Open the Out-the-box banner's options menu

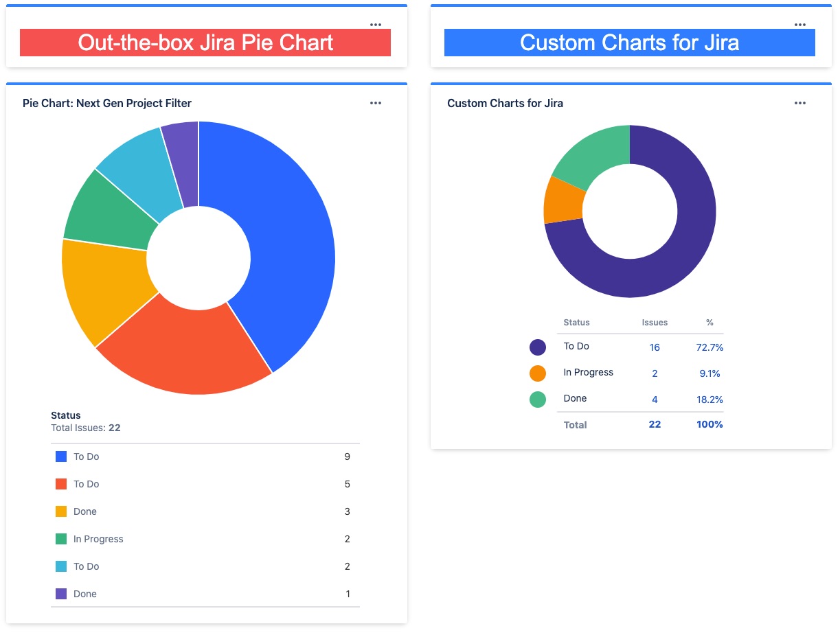[376, 24]
